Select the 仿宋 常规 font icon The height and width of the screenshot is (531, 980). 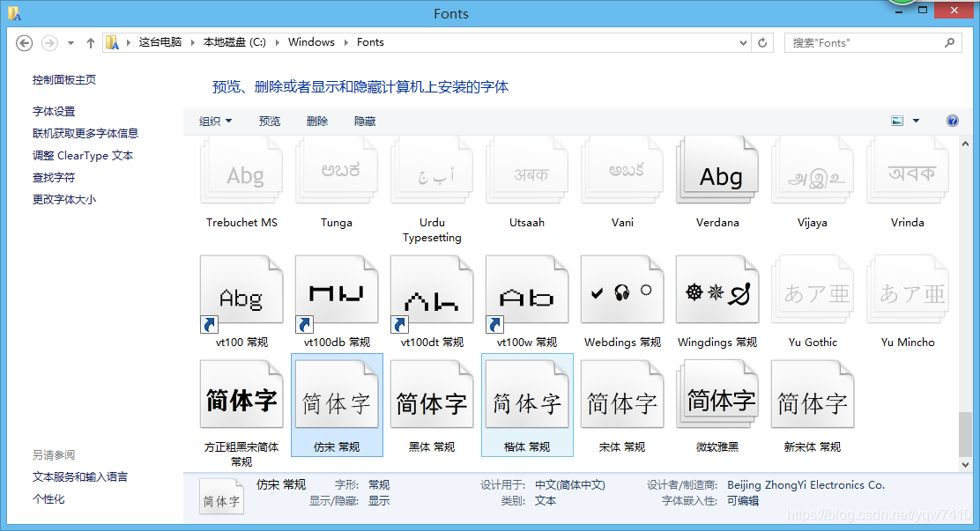(337, 395)
